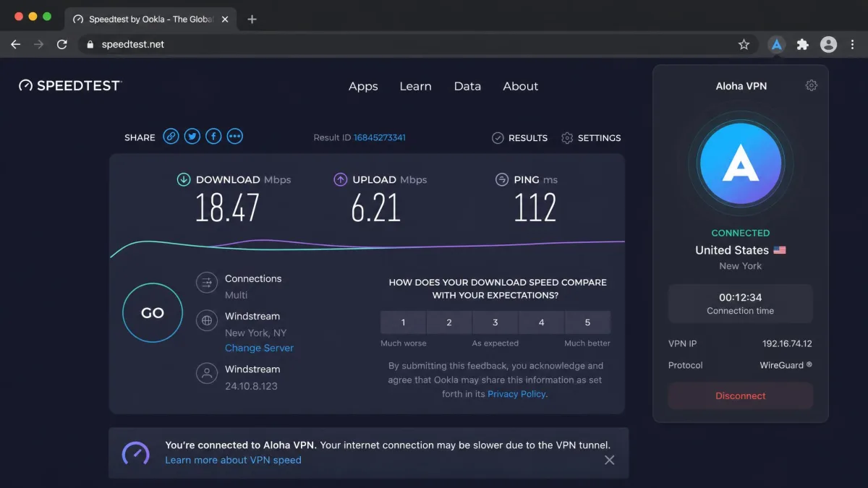Click the Aloha VPN panel title
Viewport: 868px width, 488px height.
coord(741,86)
